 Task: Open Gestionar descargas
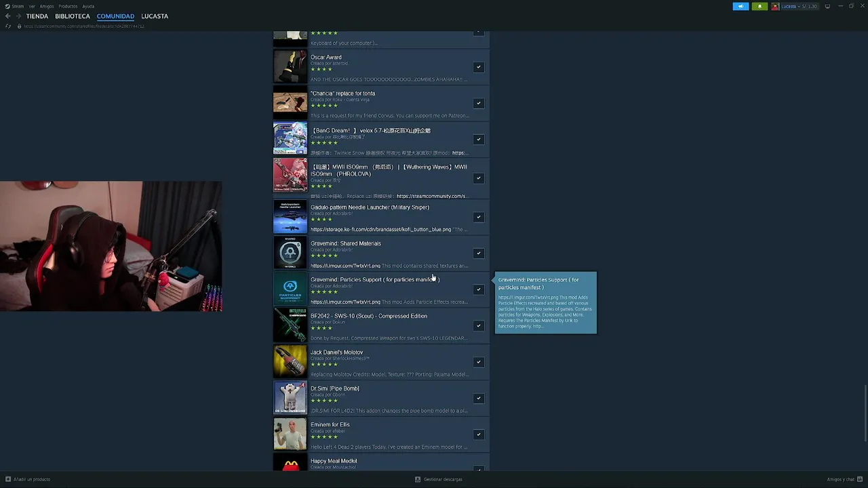(443, 479)
